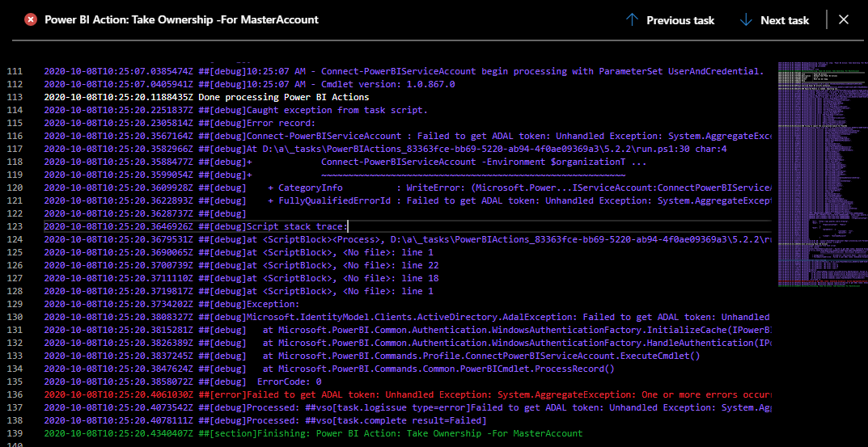Select log line number 113
Screen dimensions: 868x447
[15, 97]
